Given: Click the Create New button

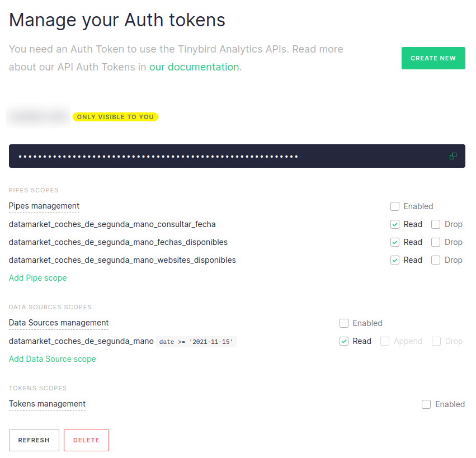Looking at the screenshot, I should coord(433,58).
